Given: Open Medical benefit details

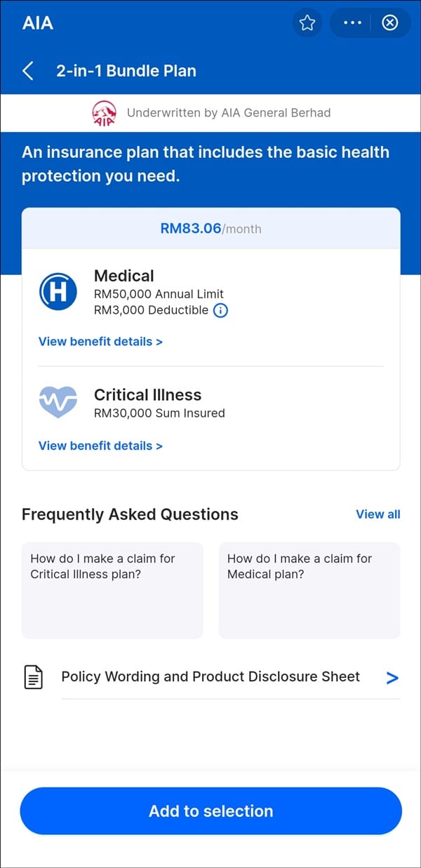Looking at the screenshot, I should (100, 341).
